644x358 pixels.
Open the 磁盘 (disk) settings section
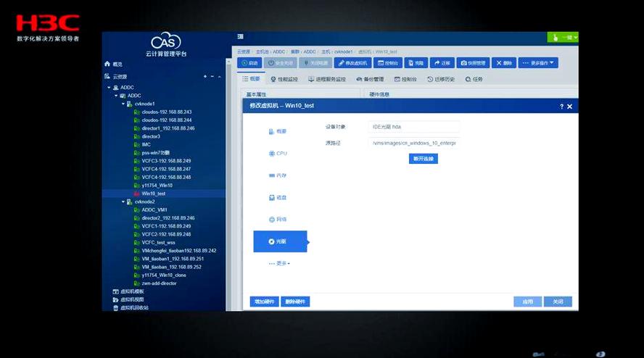click(x=278, y=197)
